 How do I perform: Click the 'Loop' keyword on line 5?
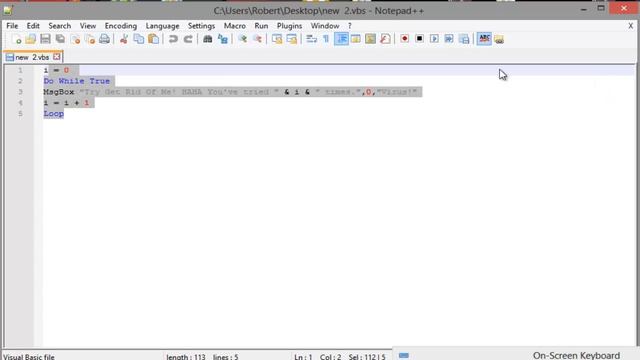[53, 113]
